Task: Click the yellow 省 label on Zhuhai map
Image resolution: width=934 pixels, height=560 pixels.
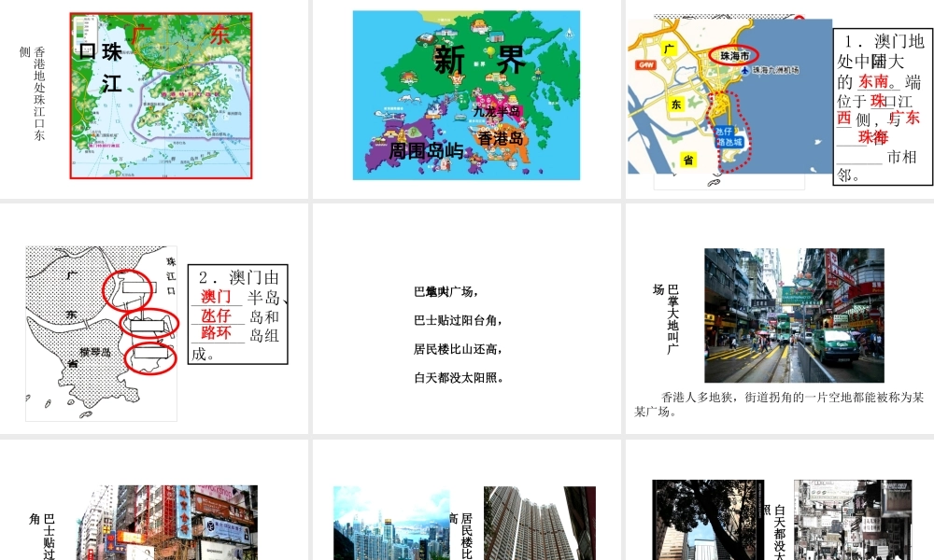Action: pos(688,160)
